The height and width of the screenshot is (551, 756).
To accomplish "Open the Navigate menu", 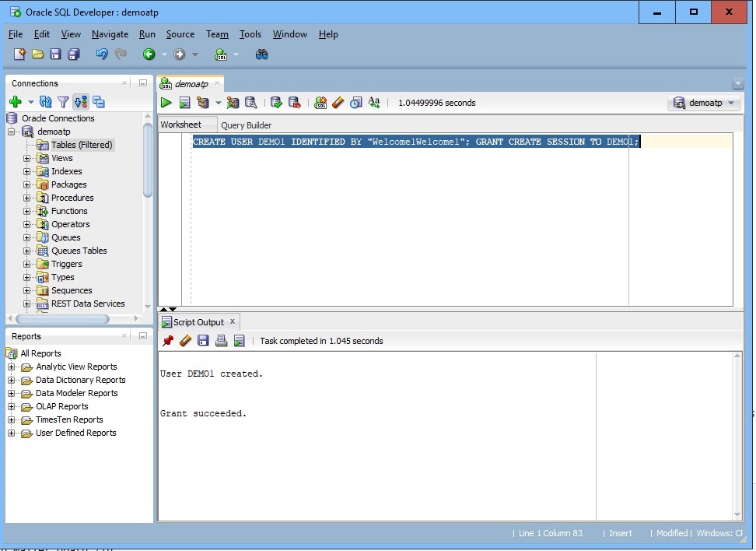I will pos(110,34).
